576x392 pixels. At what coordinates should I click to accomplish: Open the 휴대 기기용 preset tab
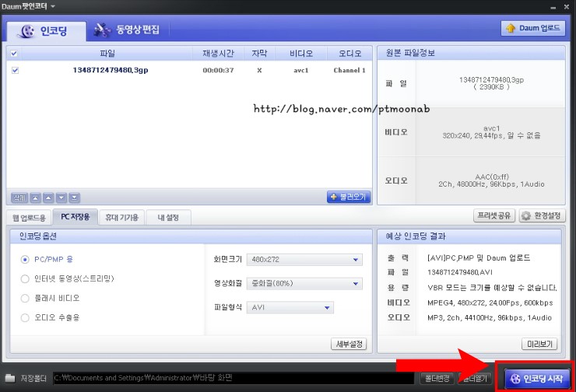[x=121, y=217]
